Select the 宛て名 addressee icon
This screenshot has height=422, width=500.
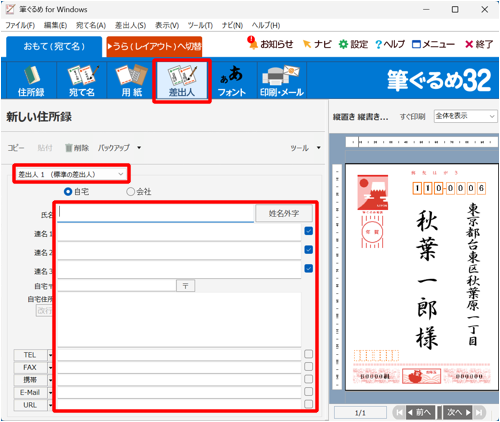pyautogui.click(x=82, y=80)
